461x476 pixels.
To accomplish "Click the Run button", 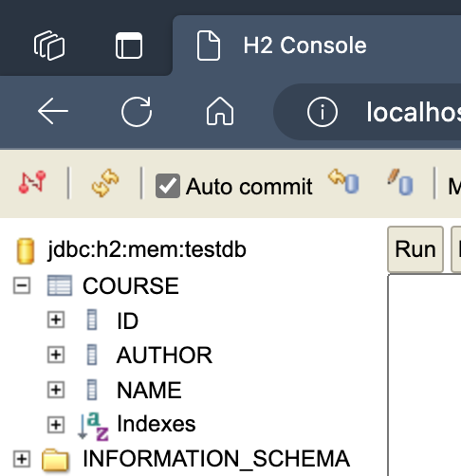I will (415, 249).
